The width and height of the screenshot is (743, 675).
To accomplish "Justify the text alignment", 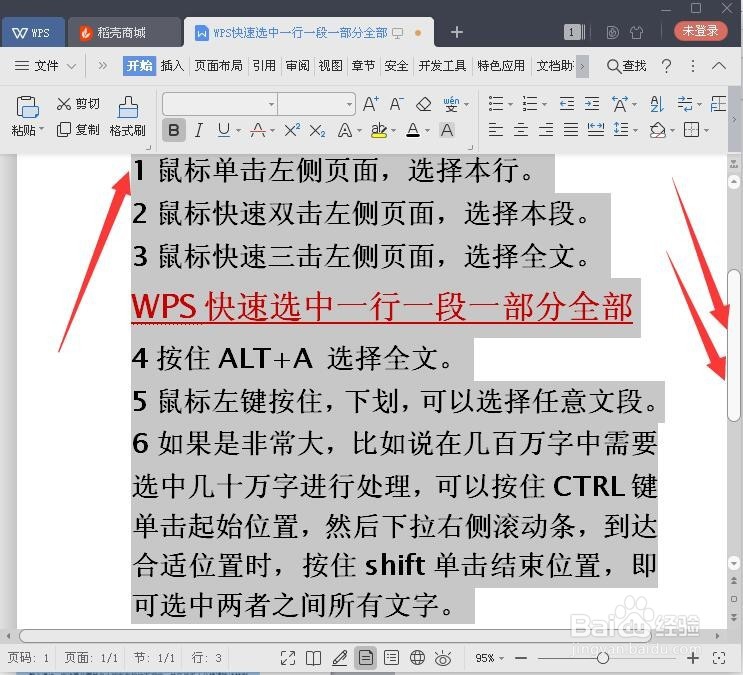I will (x=571, y=129).
